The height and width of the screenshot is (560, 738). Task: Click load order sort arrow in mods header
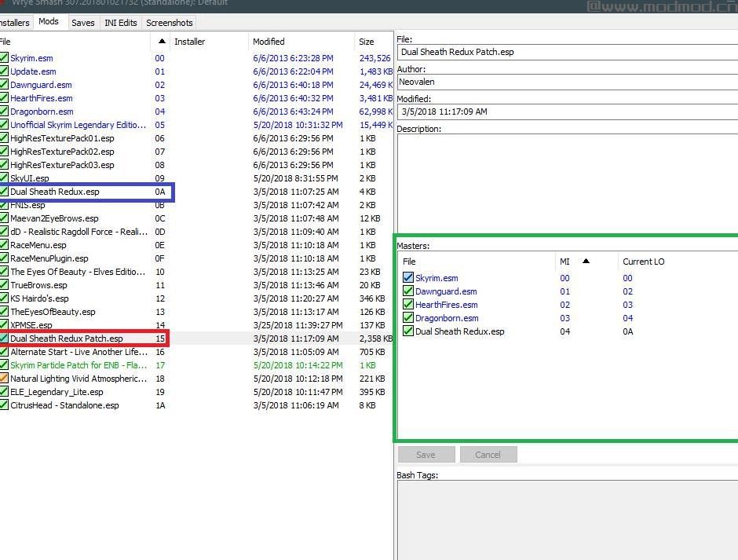162,41
